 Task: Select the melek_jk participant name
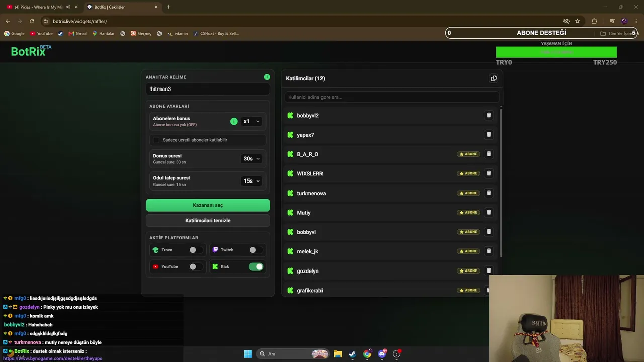coord(307,251)
